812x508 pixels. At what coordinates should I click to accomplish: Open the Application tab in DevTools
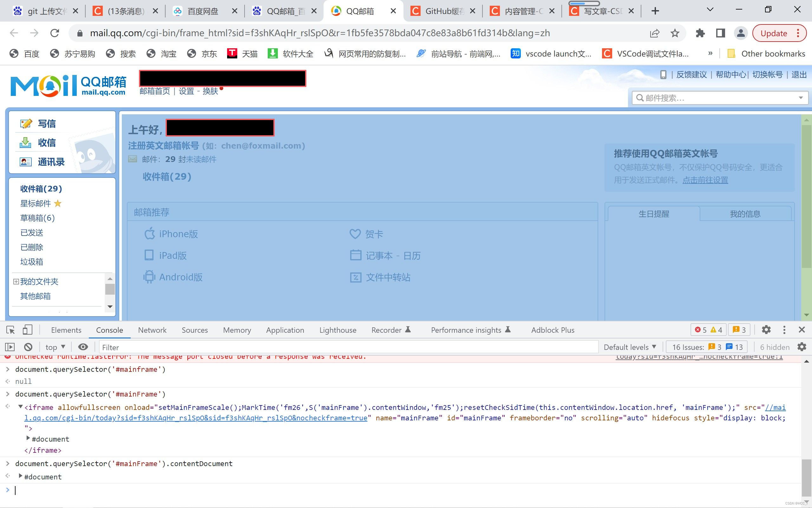click(285, 330)
